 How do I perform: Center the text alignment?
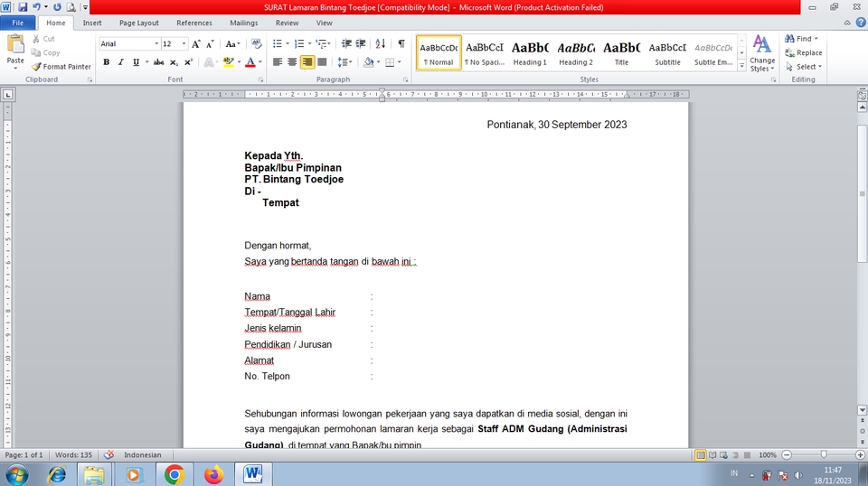292,62
